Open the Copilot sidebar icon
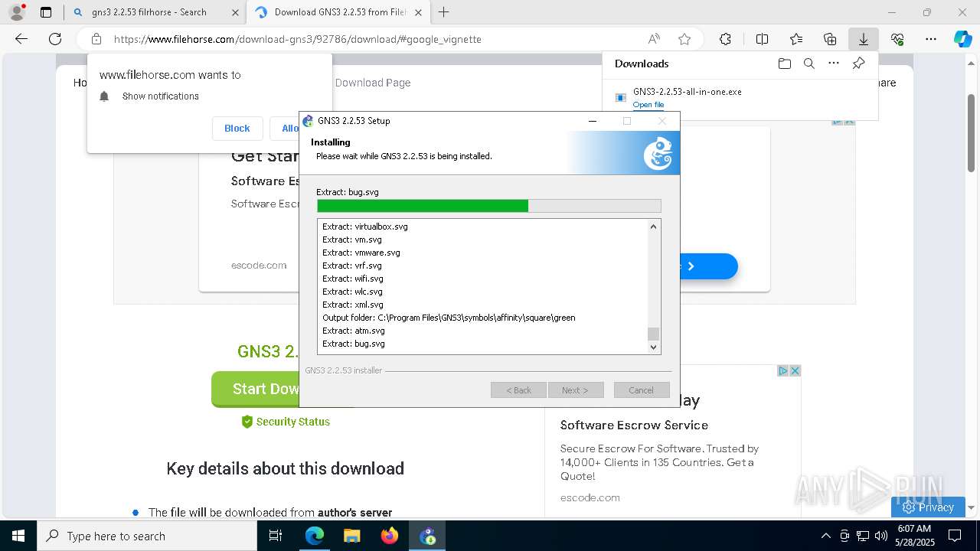Viewport: 980px width, 551px height. coord(963,39)
